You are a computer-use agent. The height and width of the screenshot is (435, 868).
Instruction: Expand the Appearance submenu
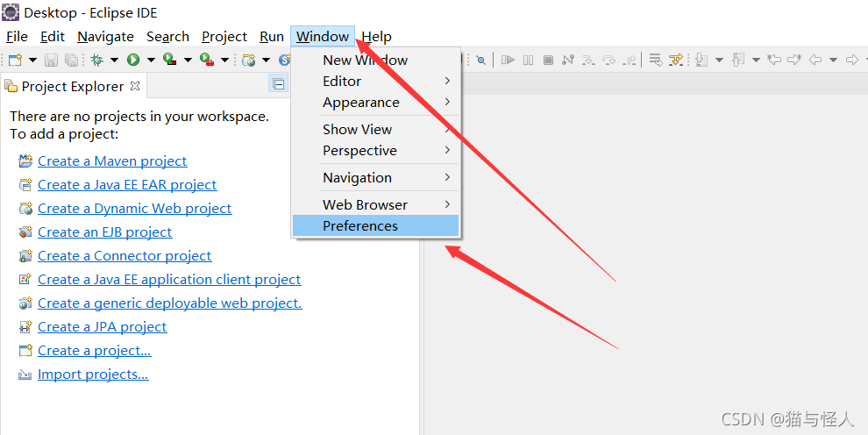click(376, 103)
